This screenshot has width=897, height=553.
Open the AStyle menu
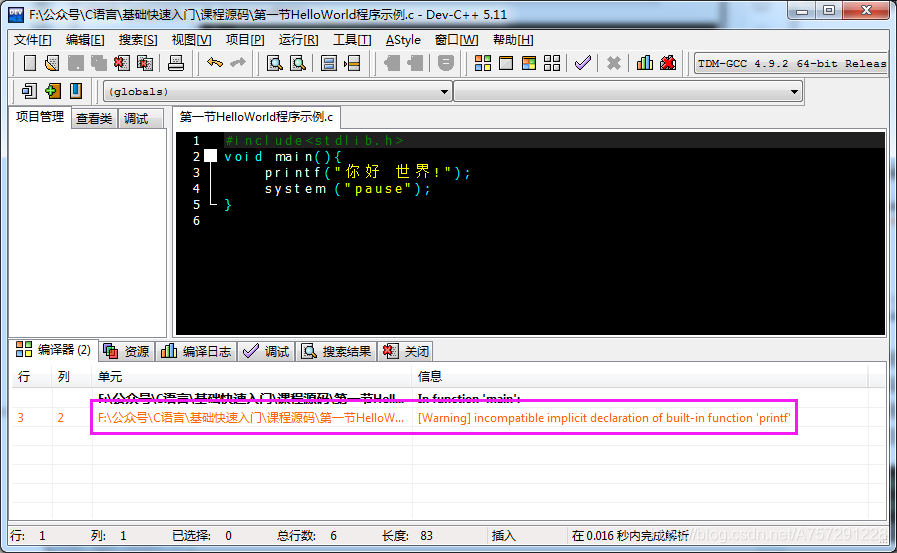pos(403,40)
